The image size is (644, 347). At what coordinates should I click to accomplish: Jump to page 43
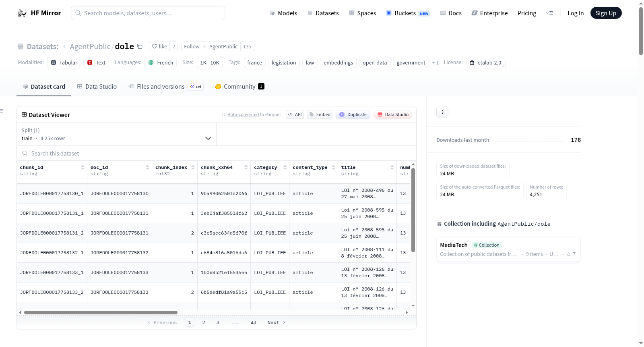pyautogui.click(x=253, y=322)
